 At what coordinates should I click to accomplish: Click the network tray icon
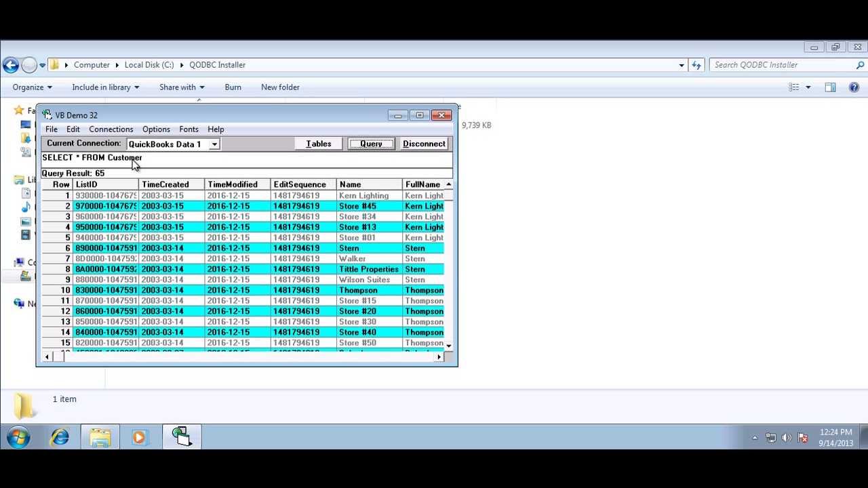click(x=771, y=438)
